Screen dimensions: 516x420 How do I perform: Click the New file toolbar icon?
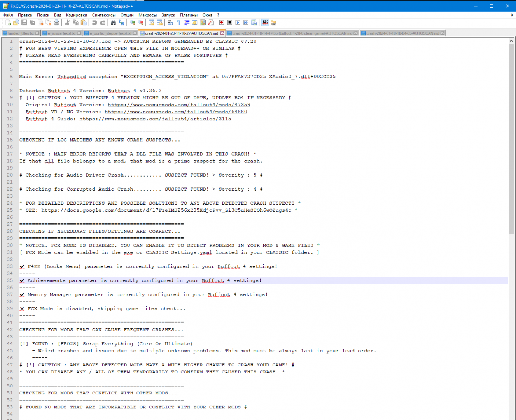[x=8, y=23]
